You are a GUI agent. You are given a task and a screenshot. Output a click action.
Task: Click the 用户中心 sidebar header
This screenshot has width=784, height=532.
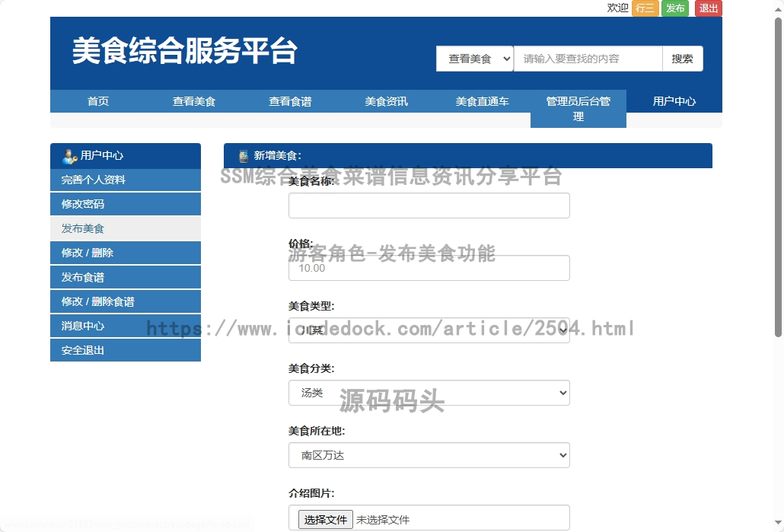tap(126, 155)
